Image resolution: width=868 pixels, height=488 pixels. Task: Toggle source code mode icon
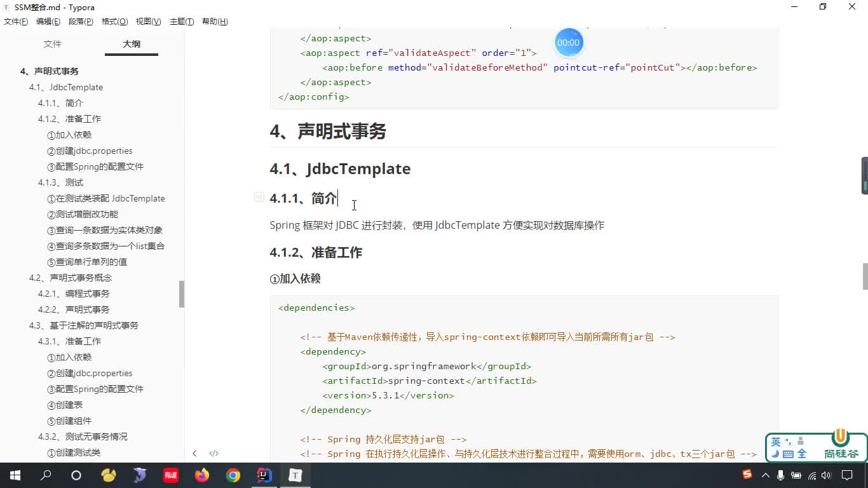coord(214,453)
